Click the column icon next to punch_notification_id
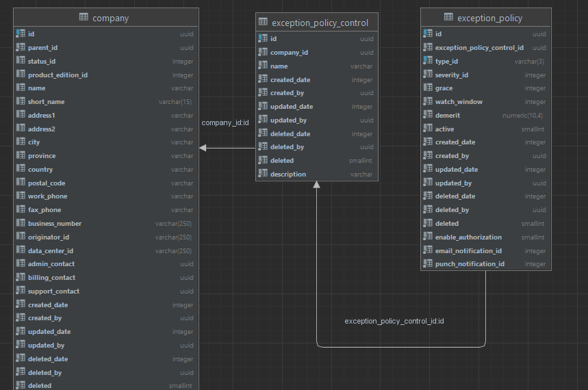The height and width of the screenshot is (390, 588). point(428,264)
